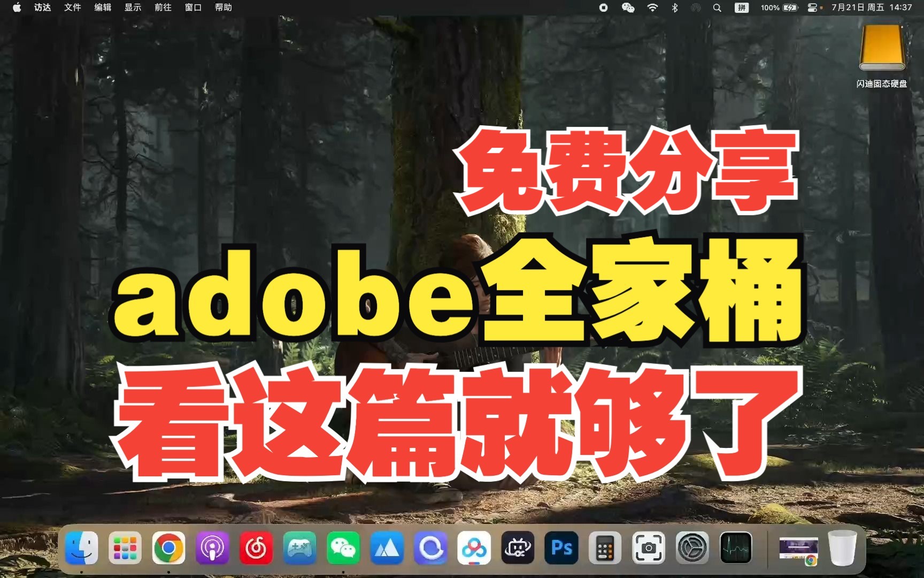Open the 前往 menu
This screenshot has width=924, height=578.
(163, 7)
